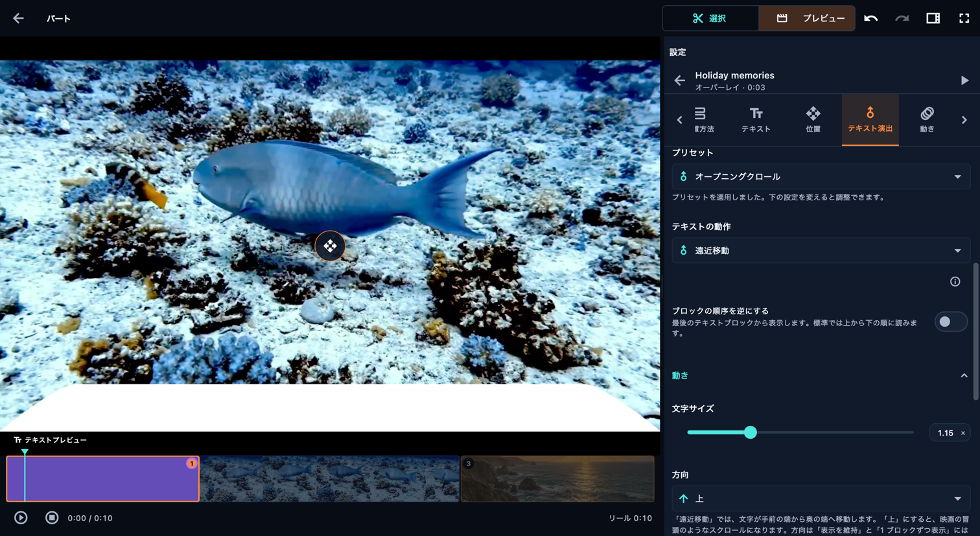
Task: Switch to the テキスト tab
Action: click(x=756, y=120)
